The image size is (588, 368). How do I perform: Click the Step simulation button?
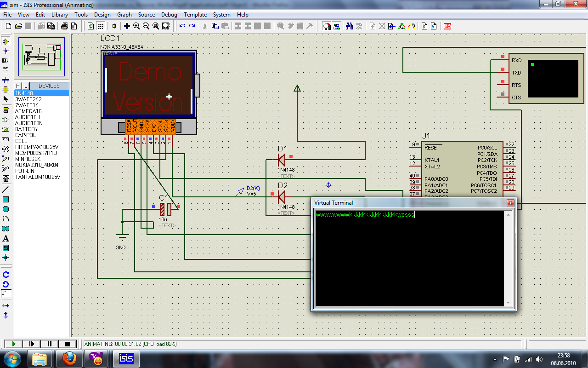pyautogui.click(x=32, y=344)
